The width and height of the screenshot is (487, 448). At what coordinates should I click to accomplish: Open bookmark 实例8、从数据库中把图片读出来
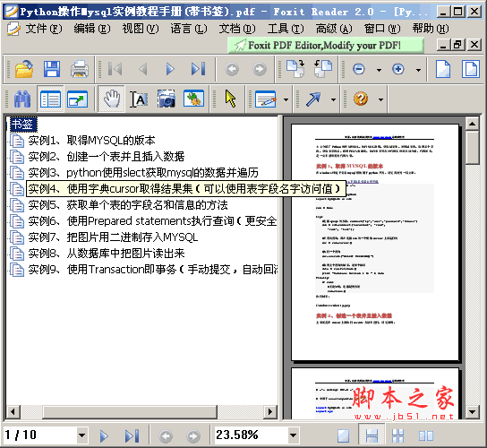point(107,254)
